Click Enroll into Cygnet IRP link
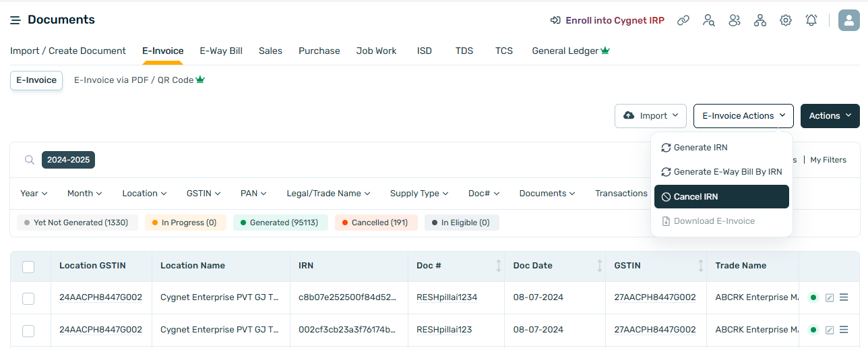The image size is (868, 348). pyautogui.click(x=607, y=20)
